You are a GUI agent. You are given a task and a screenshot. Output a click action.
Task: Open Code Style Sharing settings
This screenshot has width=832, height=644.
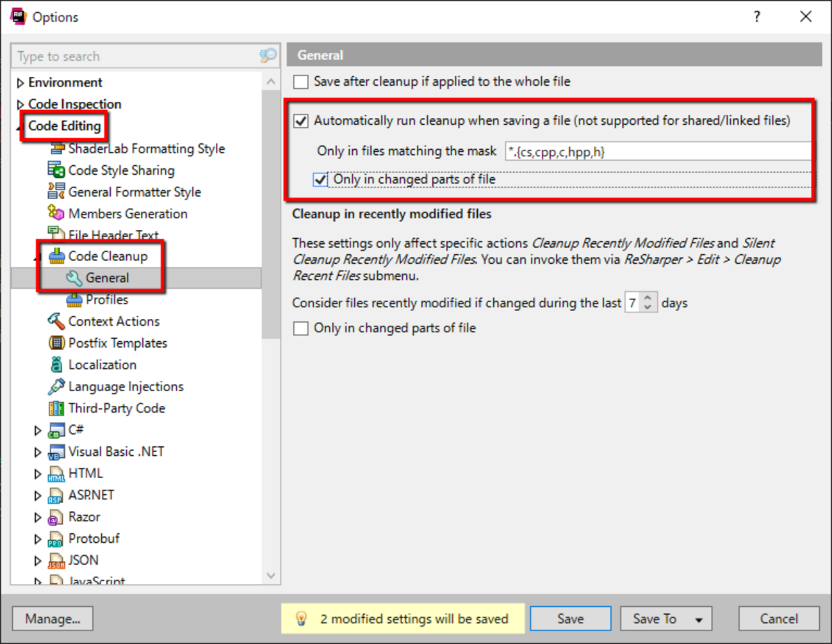click(120, 170)
